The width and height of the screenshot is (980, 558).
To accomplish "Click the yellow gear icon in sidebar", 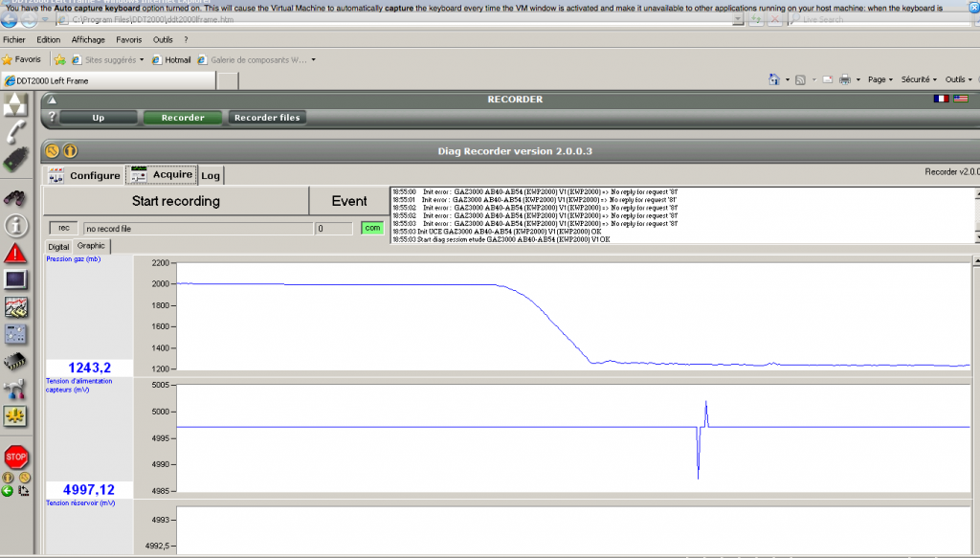I will click(x=15, y=415).
